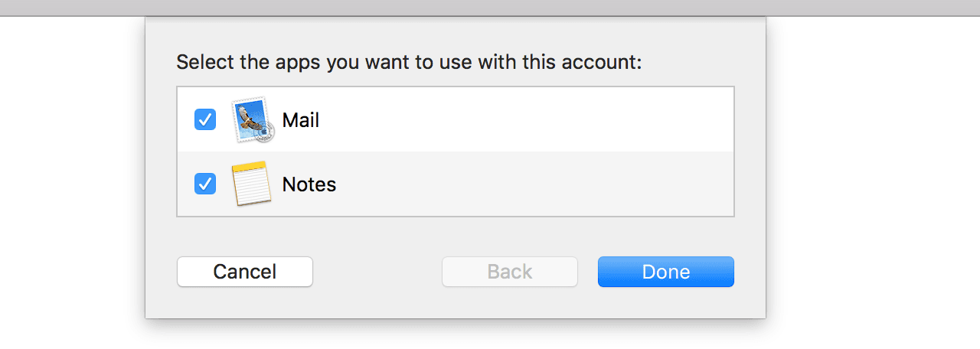
Task: Click the gray title bar above the dialog
Action: (x=490, y=8)
